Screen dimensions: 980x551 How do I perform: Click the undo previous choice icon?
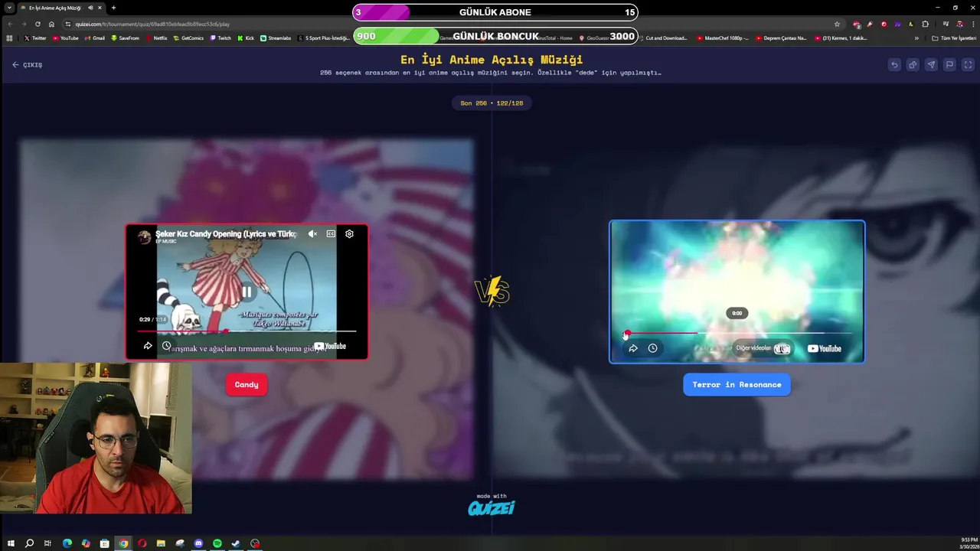point(894,65)
